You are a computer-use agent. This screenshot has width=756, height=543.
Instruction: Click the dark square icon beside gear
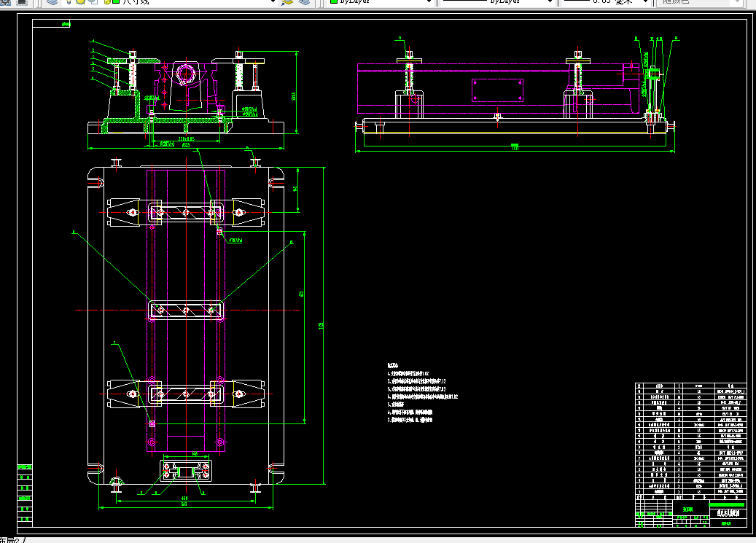(x=22, y=2)
